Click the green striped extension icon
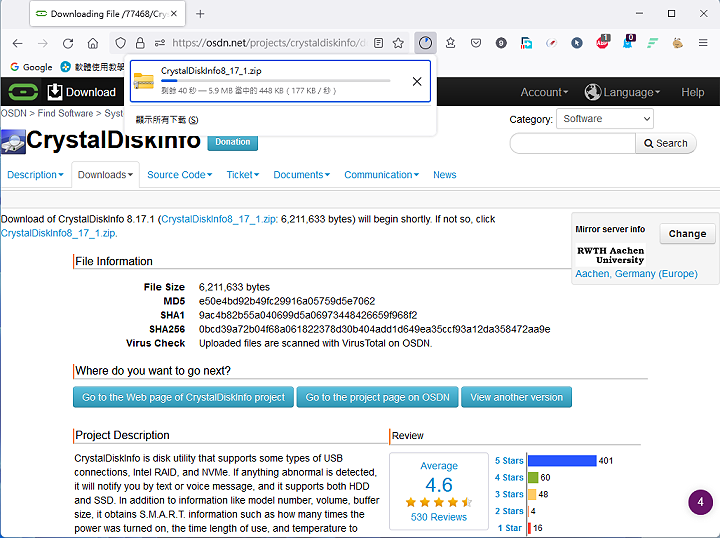 pos(652,43)
